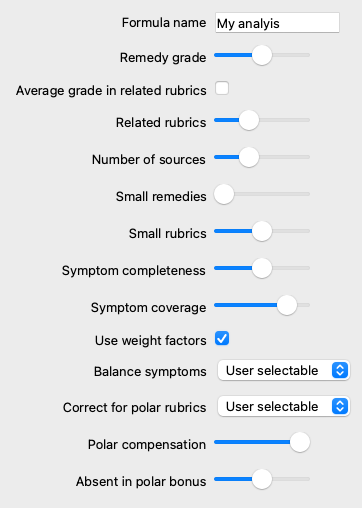362x508 pixels.
Task: Click the Small remedies slider track end
Action: [307, 194]
